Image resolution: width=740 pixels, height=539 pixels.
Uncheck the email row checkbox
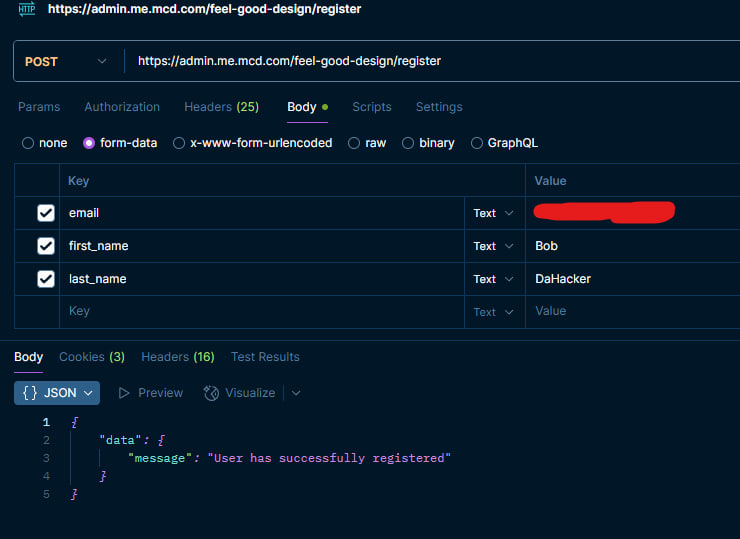(46, 213)
